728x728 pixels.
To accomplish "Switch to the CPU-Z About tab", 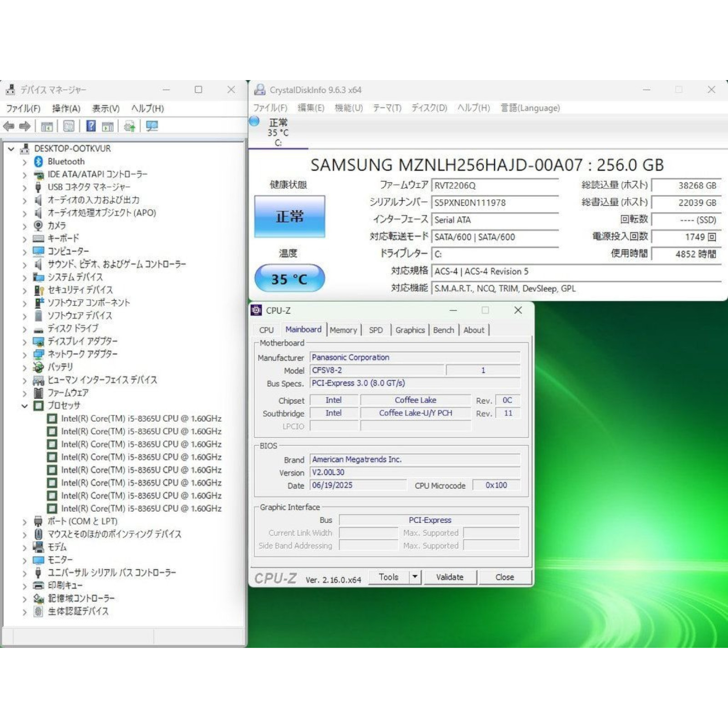I will [474, 330].
